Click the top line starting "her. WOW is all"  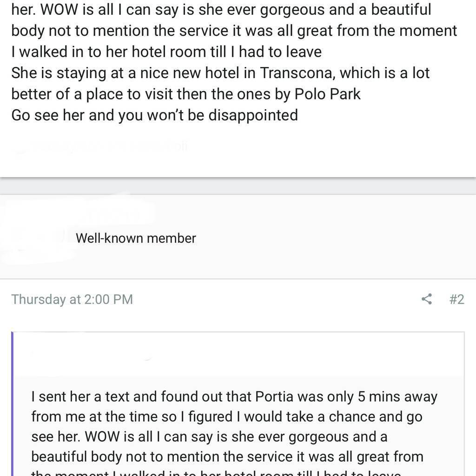[x=221, y=9]
